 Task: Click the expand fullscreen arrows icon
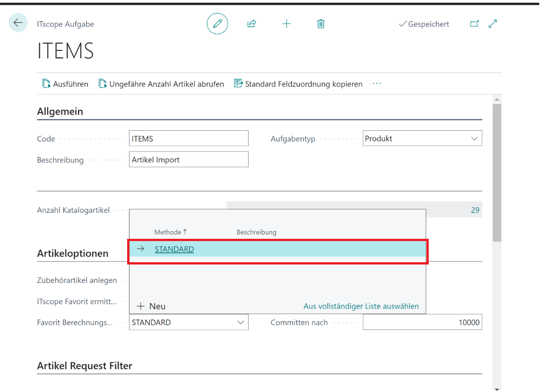pos(493,24)
